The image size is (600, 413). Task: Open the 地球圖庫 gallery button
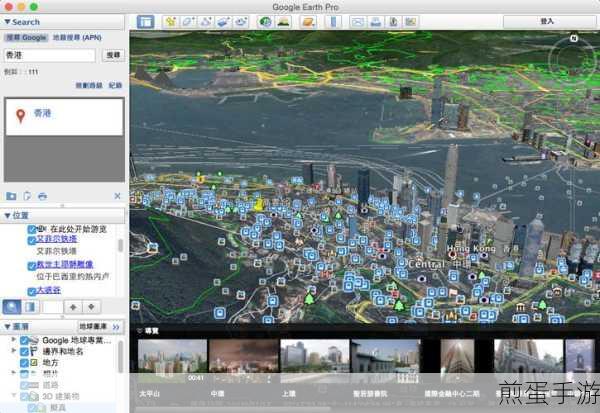(x=93, y=326)
